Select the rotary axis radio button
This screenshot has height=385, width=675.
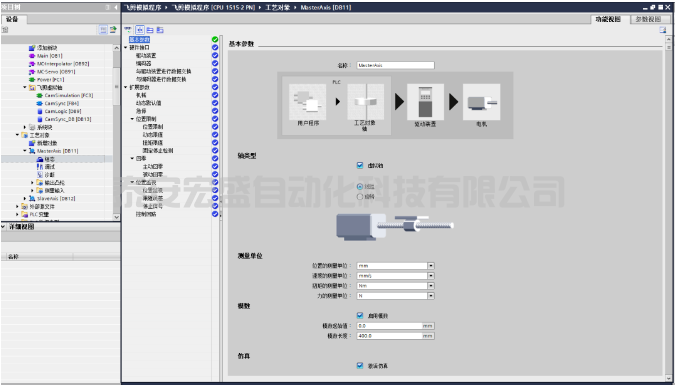(360, 196)
